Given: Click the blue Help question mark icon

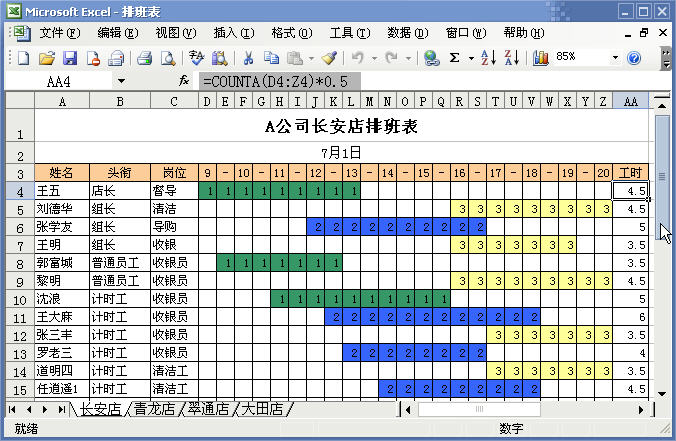Looking at the screenshot, I should [634, 58].
